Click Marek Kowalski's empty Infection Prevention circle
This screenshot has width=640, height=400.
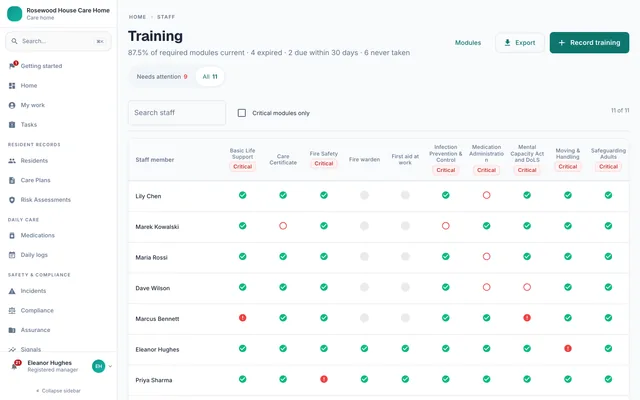(x=446, y=226)
